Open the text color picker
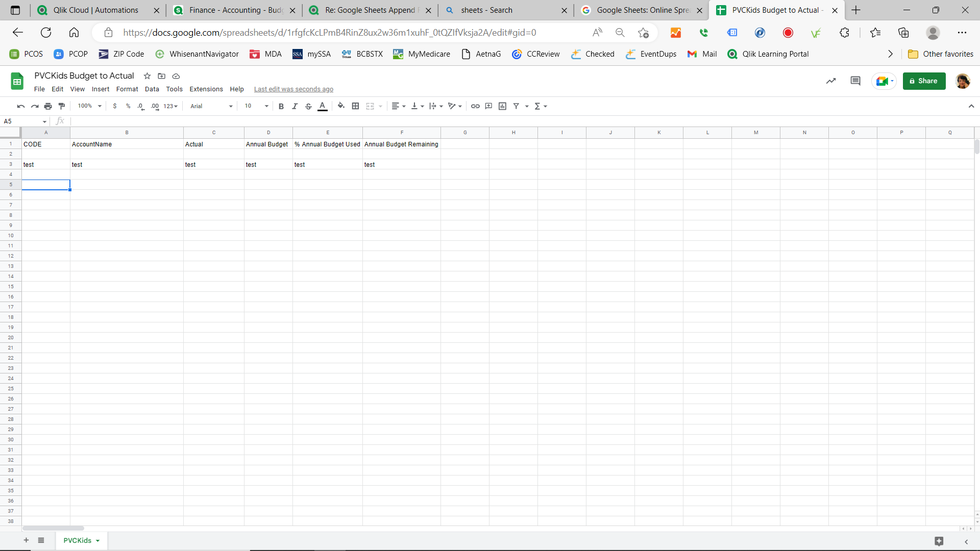The image size is (980, 551). tap(323, 106)
